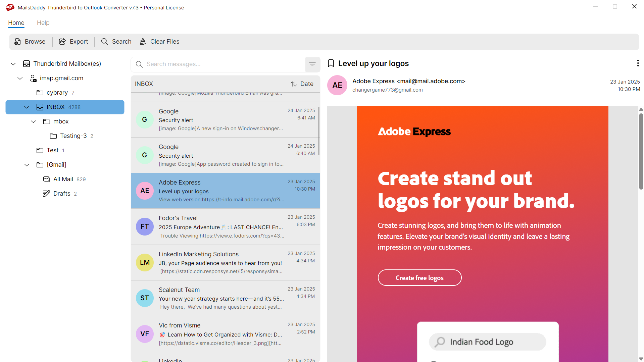Select the Test folder
644x362 pixels.
(53, 150)
